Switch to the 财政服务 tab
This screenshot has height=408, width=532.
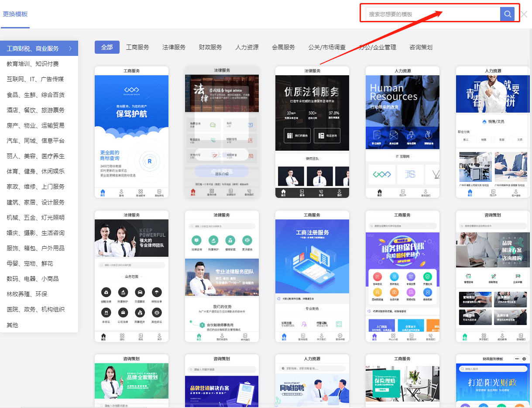click(x=210, y=47)
